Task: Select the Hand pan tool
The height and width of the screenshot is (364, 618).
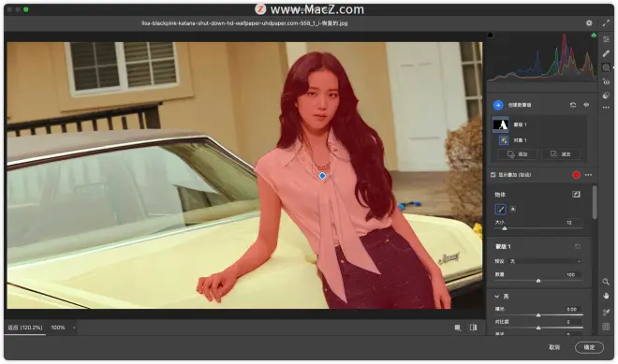Action: tap(606, 296)
